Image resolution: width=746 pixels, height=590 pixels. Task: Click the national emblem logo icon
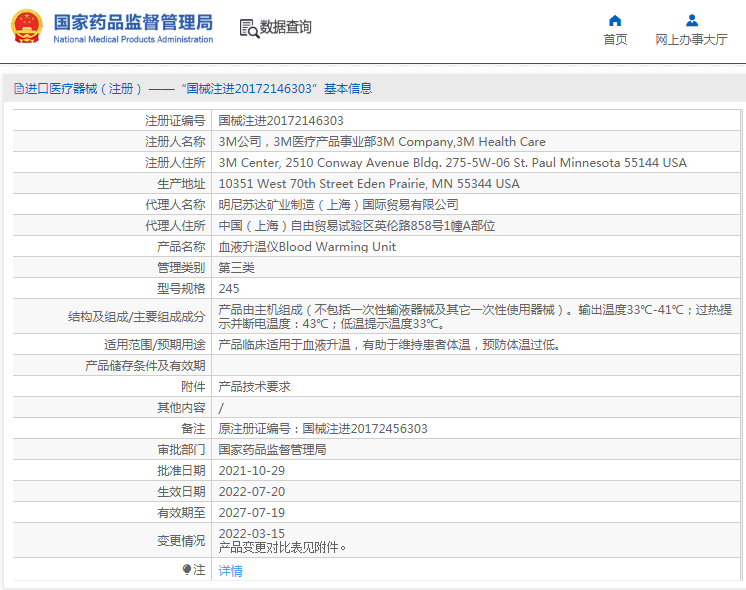click(x=27, y=27)
